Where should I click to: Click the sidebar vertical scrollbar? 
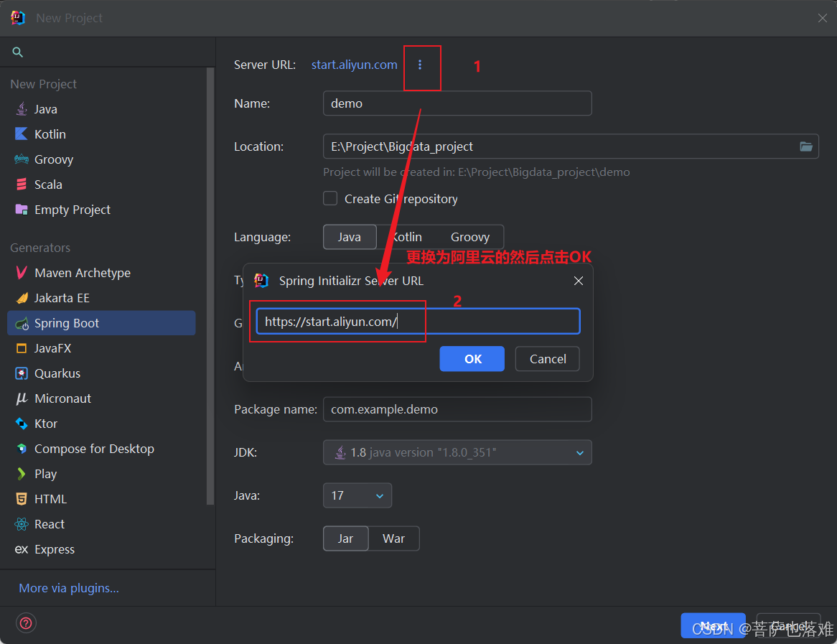pos(210,286)
